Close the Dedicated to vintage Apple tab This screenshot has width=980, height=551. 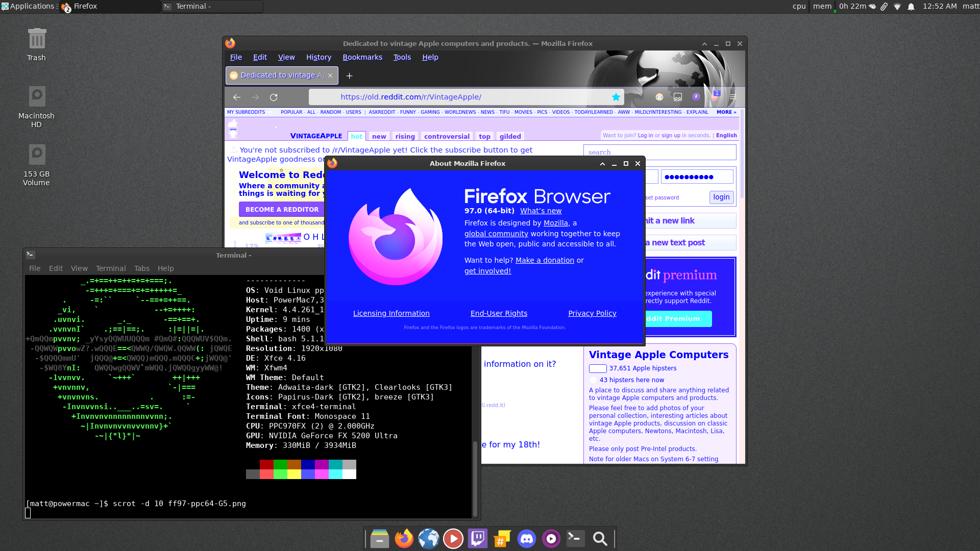pos(330,76)
